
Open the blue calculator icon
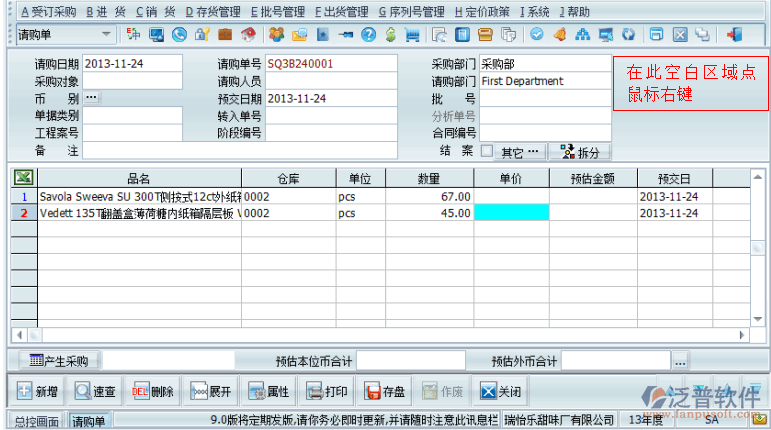click(462, 34)
